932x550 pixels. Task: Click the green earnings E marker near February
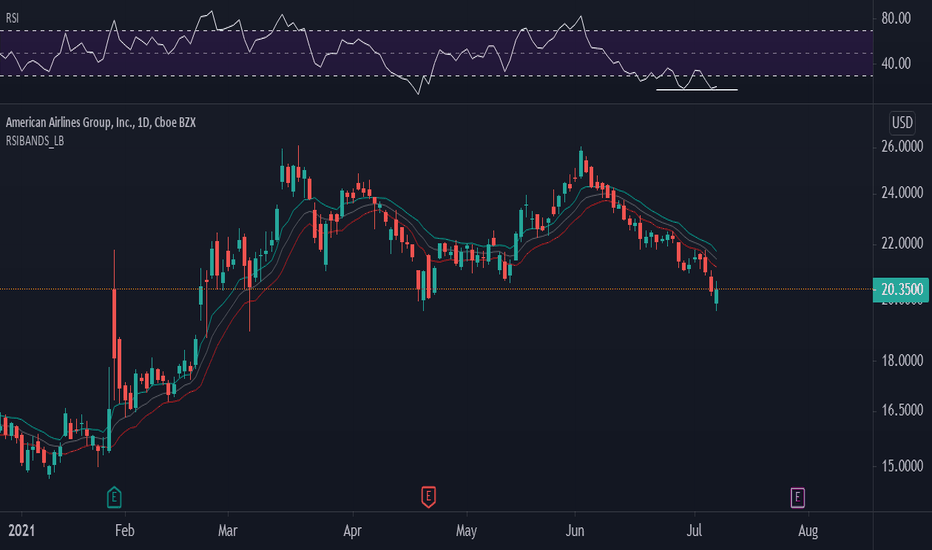(x=114, y=497)
